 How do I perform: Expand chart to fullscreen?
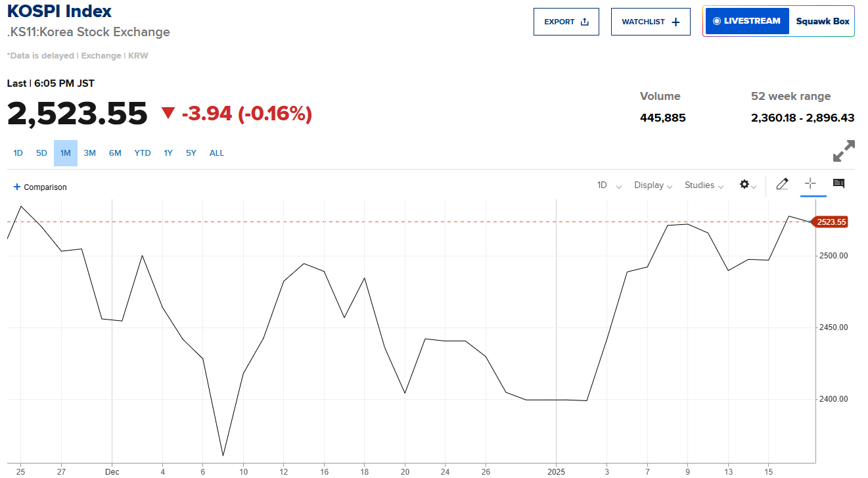(x=844, y=151)
